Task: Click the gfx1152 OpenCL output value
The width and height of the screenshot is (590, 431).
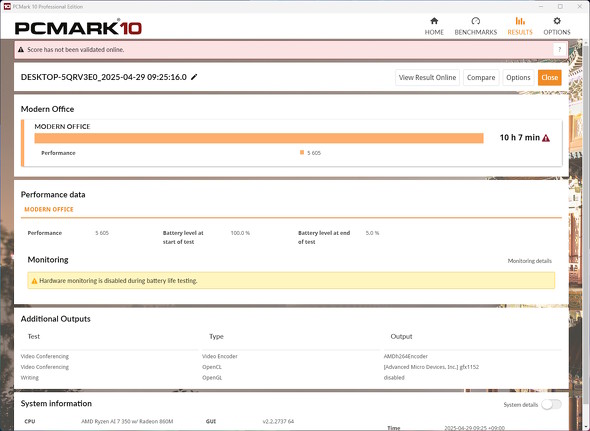Action: [431, 367]
